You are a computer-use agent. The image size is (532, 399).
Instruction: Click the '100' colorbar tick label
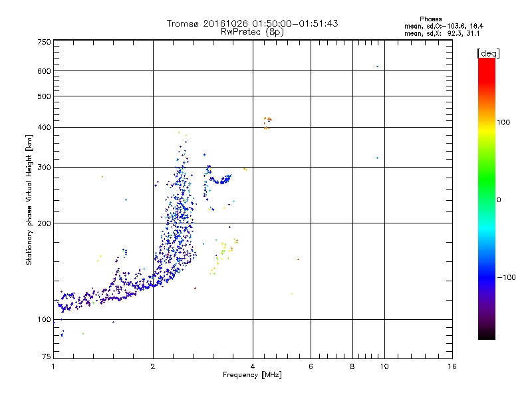pos(503,122)
